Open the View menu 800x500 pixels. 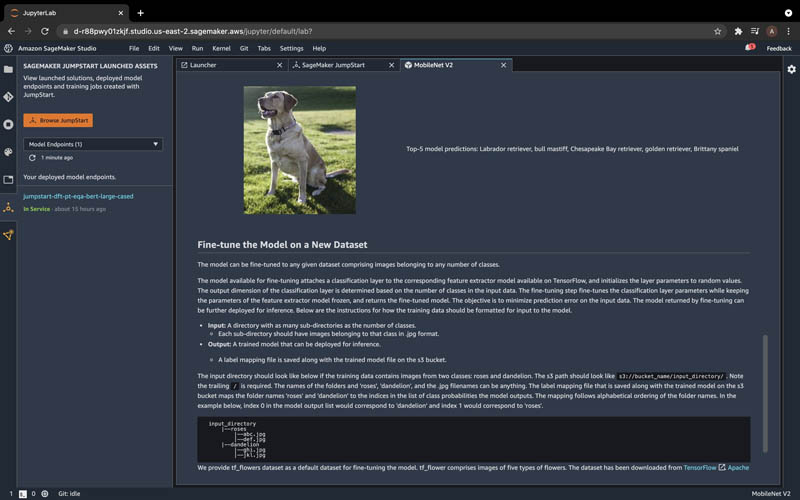(x=176, y=48)
